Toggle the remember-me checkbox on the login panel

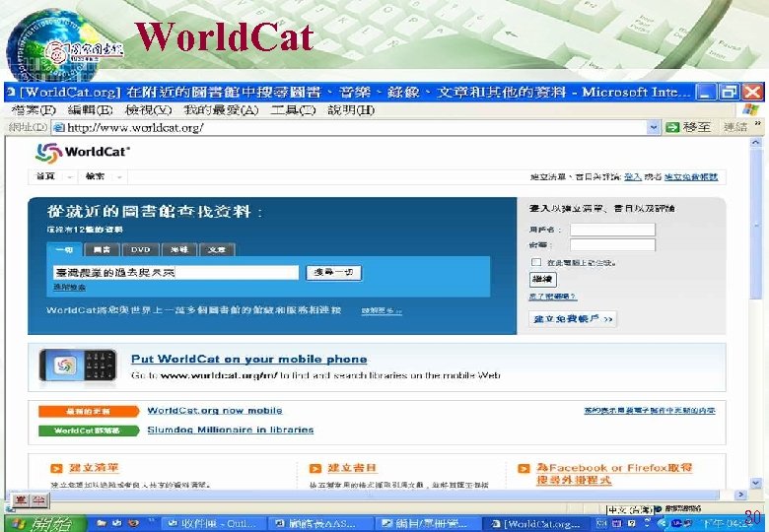click(536, 262)
